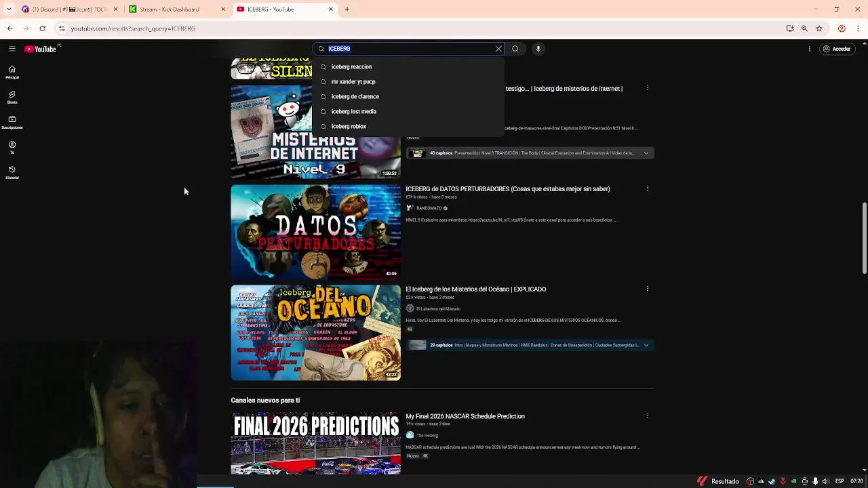Screen dimensions: 868x488
Task: Open a new browser tab
Action: point(347,9)
